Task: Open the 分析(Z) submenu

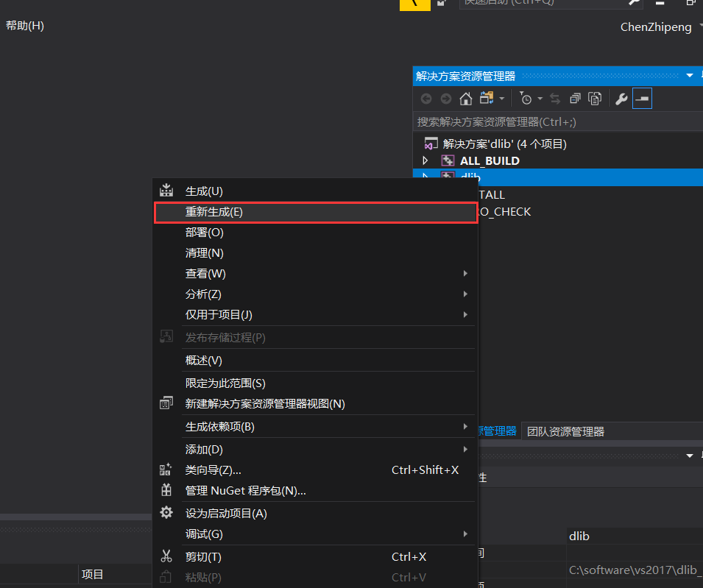Action: point(315,294)
